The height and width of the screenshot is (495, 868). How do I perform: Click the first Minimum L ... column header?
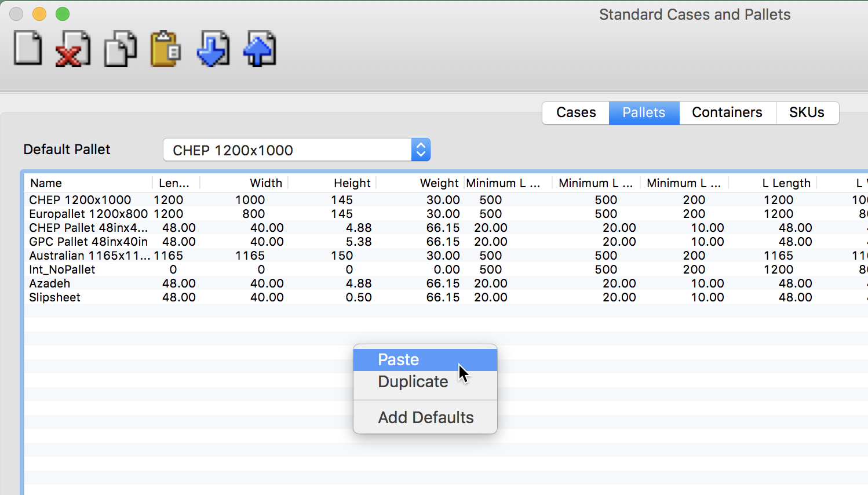click(x=508, y=183)
